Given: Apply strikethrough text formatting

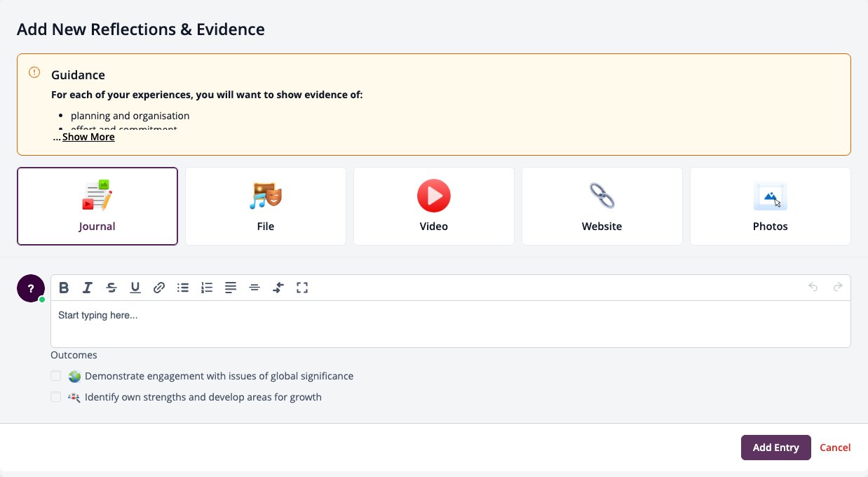Looking at the screenshot, I should 111,288.
